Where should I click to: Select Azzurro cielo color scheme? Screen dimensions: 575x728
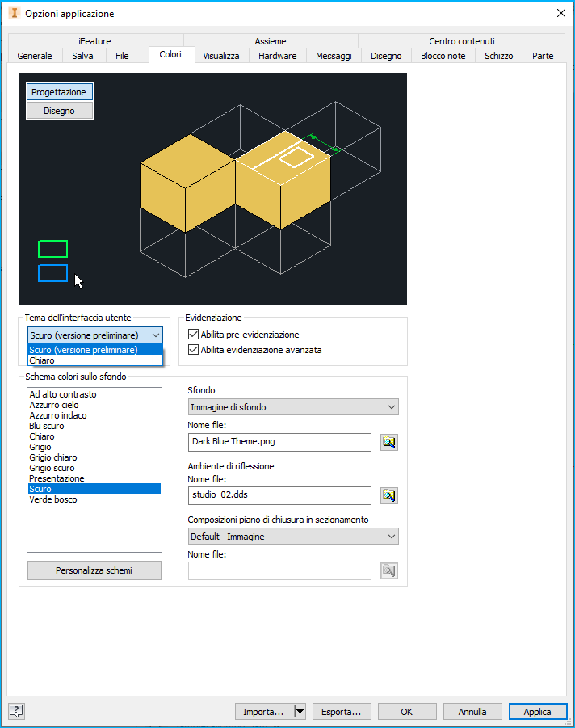coord(94,405)
